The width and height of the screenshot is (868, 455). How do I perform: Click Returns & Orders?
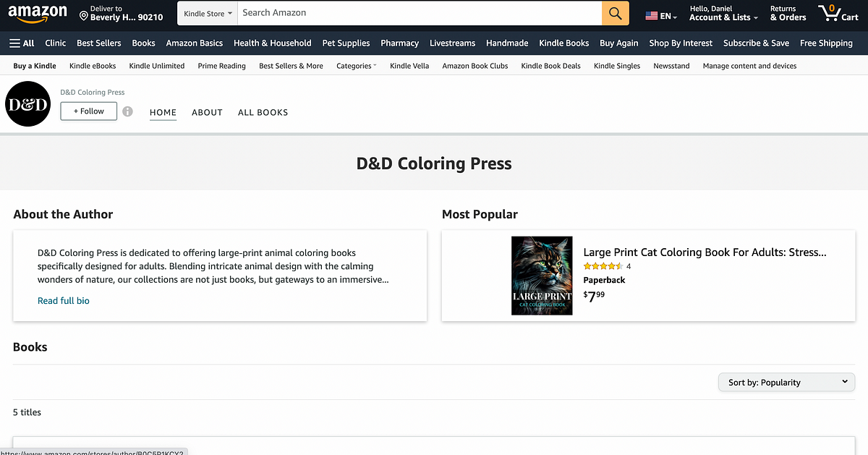(x=788, y=13)
